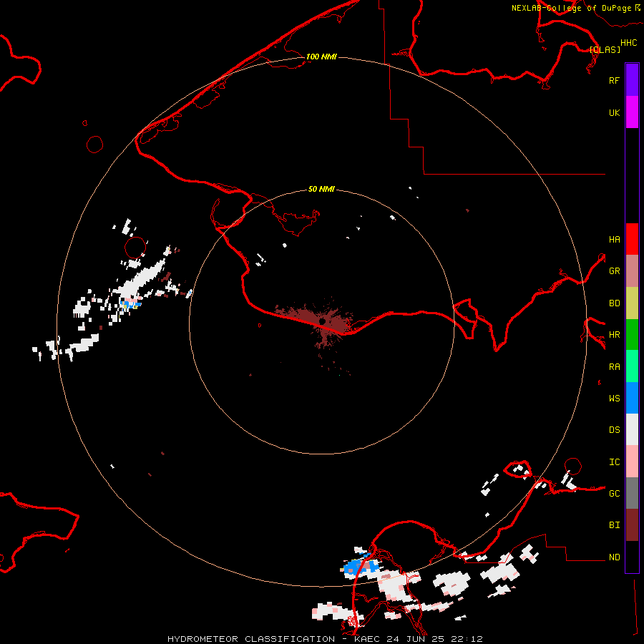Select the red HA legend color swatch
This screenshot has height=644, width=644.
tap(632, 239)
